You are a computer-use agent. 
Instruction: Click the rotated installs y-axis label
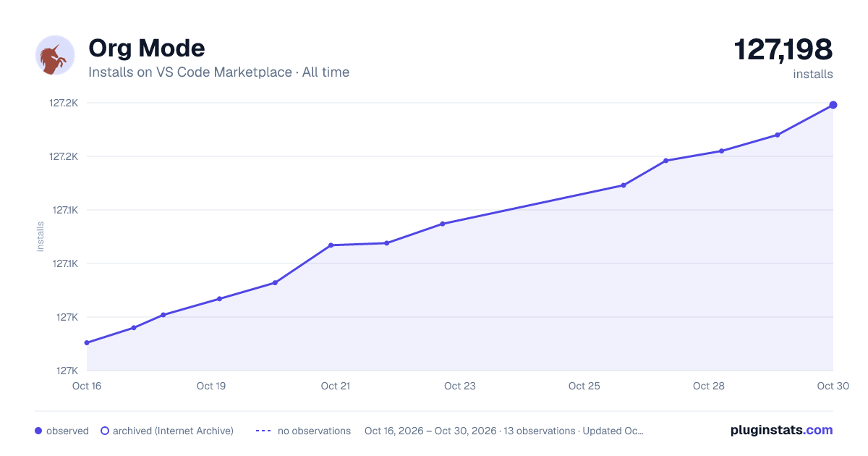(41, 237)
